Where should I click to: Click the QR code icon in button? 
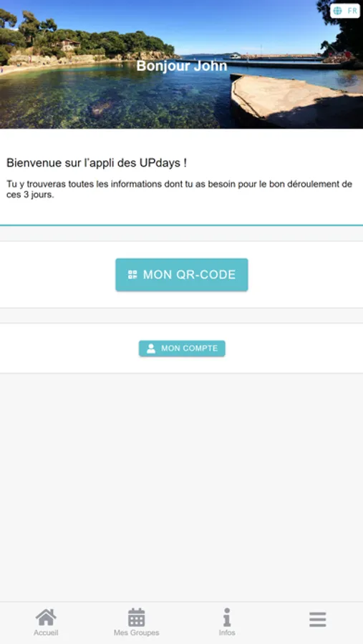(132, 275)
